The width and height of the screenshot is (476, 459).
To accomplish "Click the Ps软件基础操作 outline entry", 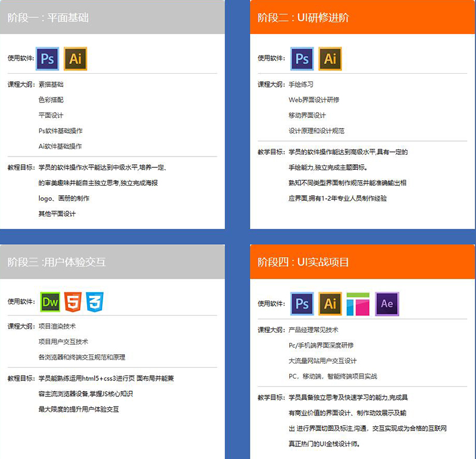I will (61, 131).
